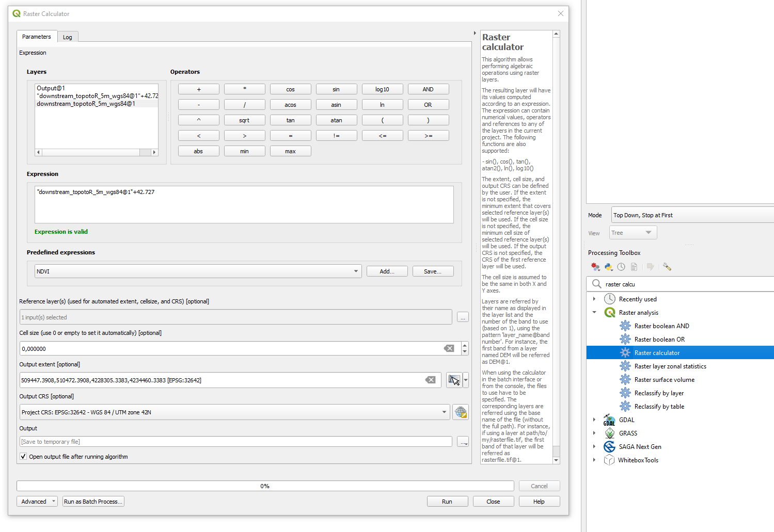Image resolution: width=774 pixels, height=532 pixels.
Task: Click the Recently used clock icon
Action: click(x=610, y=299)
